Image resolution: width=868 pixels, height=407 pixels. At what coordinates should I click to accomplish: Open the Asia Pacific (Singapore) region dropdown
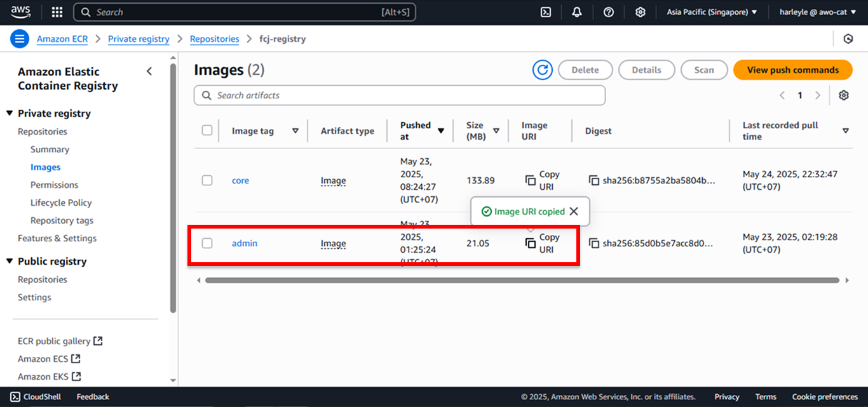(712, 12)
